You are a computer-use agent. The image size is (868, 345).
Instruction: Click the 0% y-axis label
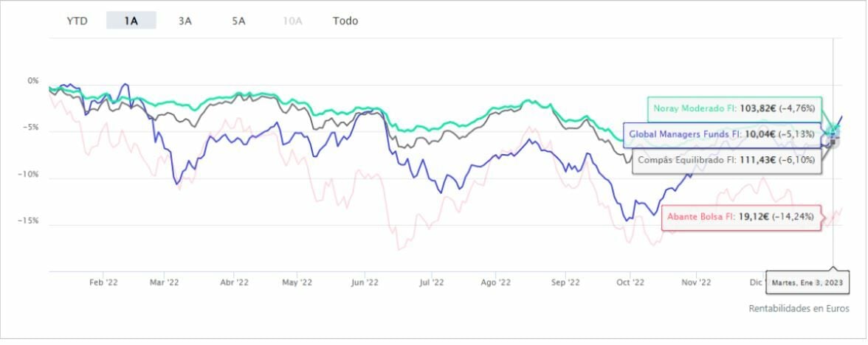point(33,80)
